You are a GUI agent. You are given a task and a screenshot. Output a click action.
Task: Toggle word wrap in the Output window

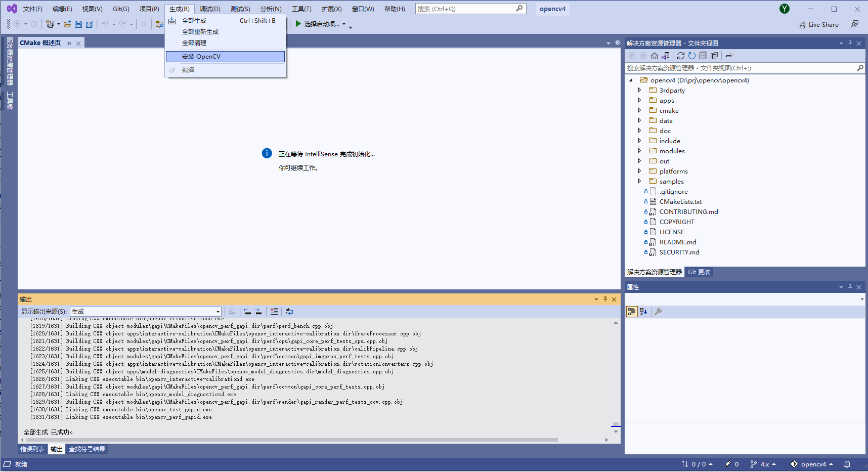point(289,312)
